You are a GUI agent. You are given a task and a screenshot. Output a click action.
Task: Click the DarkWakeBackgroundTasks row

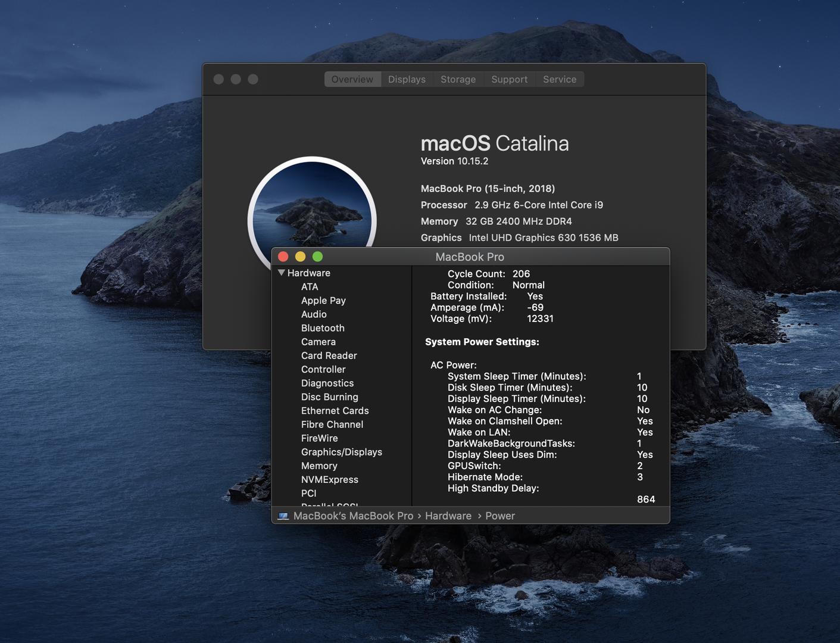[545, 444]
